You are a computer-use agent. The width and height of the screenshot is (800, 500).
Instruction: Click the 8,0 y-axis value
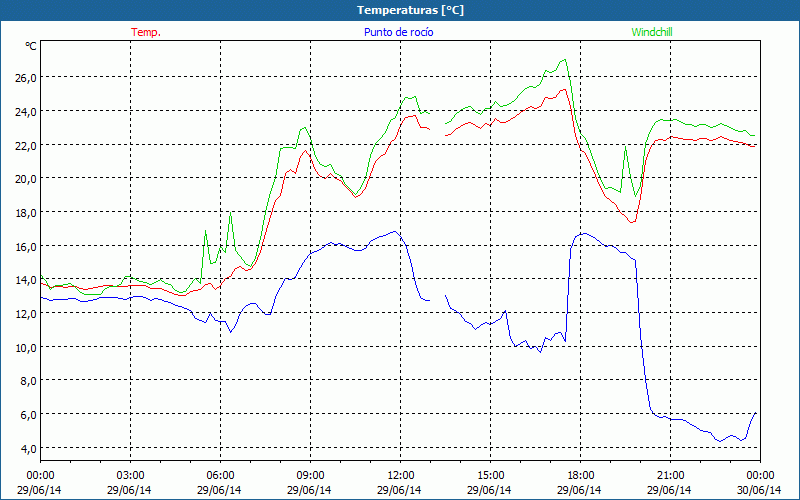(x=28, y=381)
